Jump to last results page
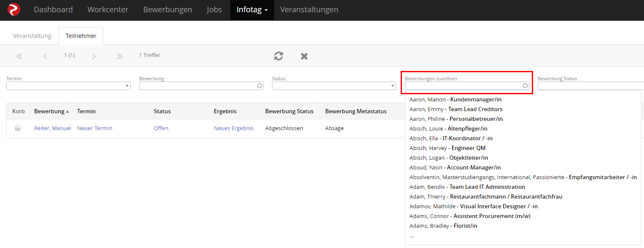The image size is (644, 248). click(119, 56)
